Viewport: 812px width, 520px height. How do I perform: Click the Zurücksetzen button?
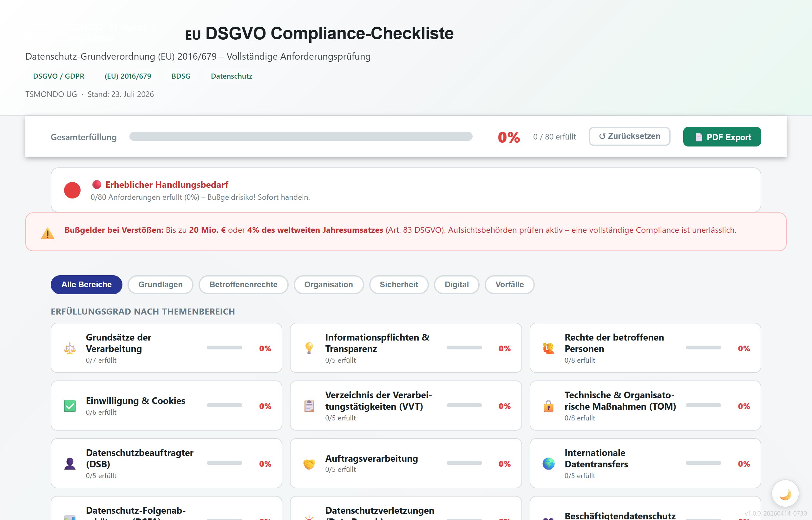[x=630, y=136]
